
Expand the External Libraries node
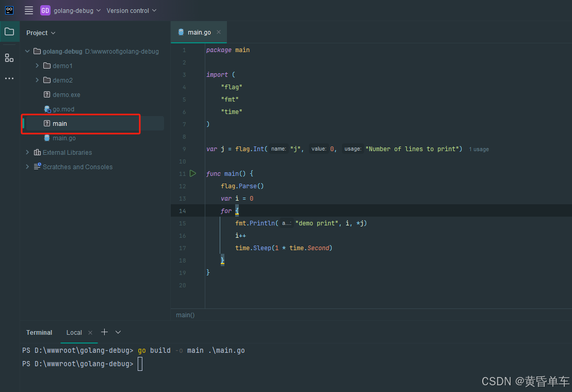point(28,152)
